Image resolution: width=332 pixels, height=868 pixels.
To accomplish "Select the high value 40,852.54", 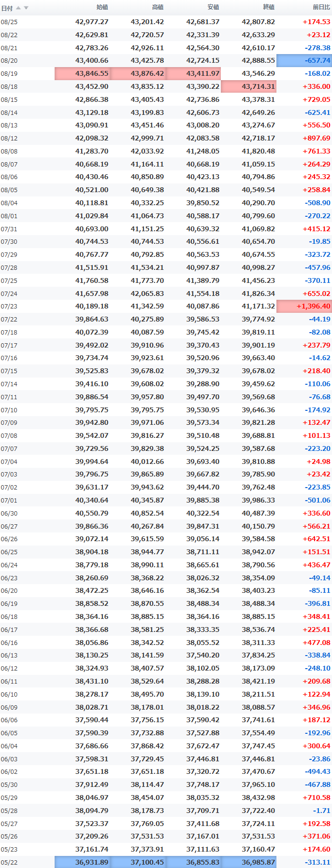I will pos(147,513).
